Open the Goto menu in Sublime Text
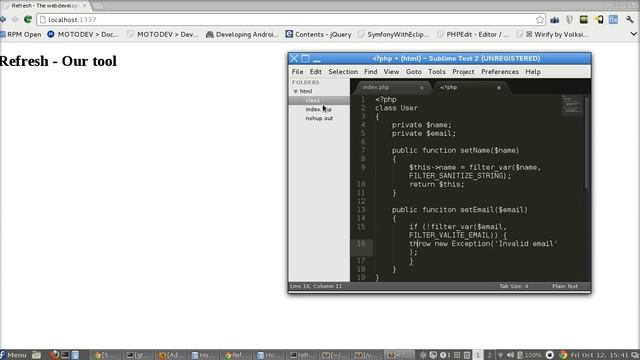The width and height of the screenshot is (640, 360). tap(413, 71)
